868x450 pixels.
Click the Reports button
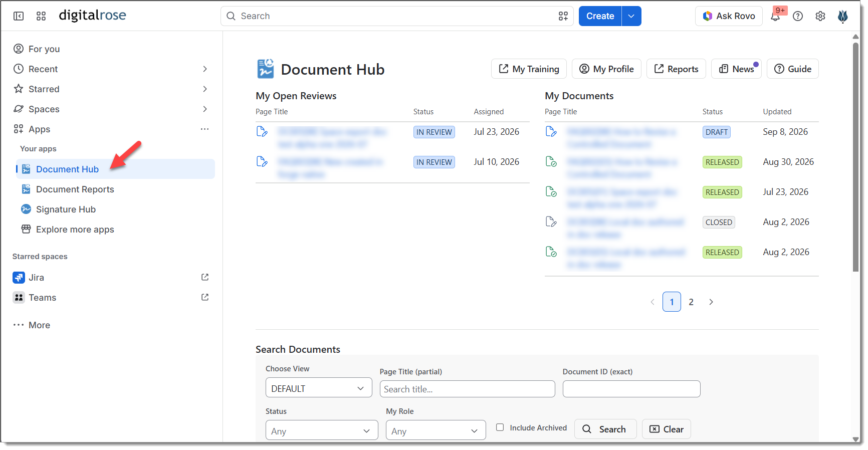coord(676,69)
